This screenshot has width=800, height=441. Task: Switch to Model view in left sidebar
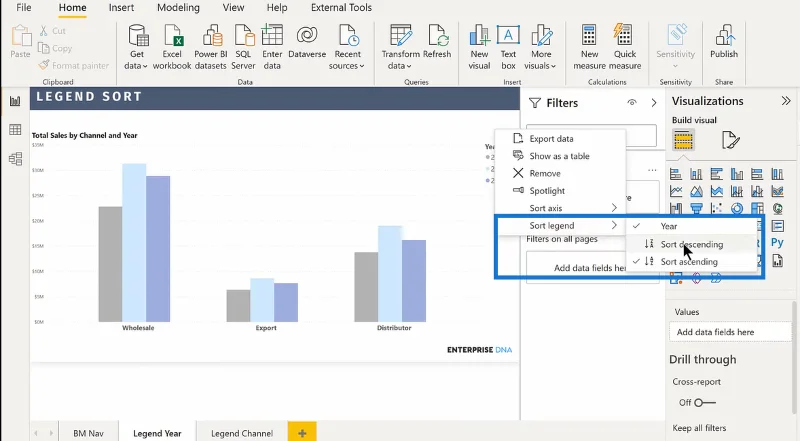pos(15,159)
